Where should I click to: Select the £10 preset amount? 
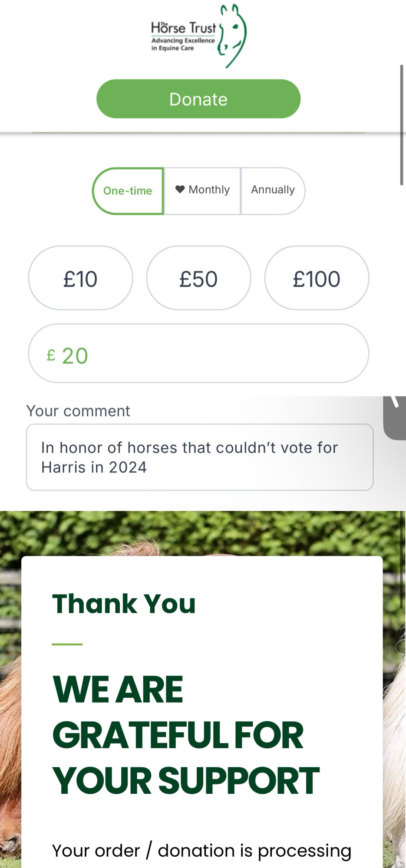[x=80, y=278]
